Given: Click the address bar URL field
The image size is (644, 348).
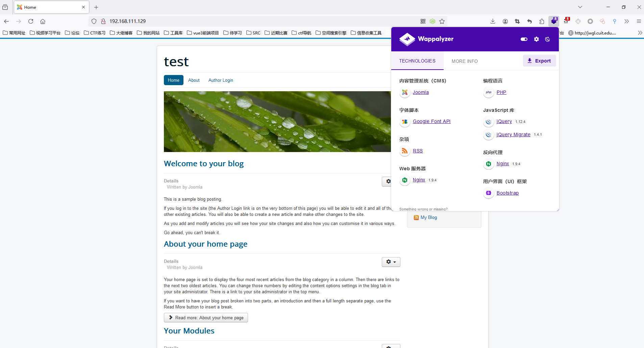Looking at the screenshot, I should 237,21.
